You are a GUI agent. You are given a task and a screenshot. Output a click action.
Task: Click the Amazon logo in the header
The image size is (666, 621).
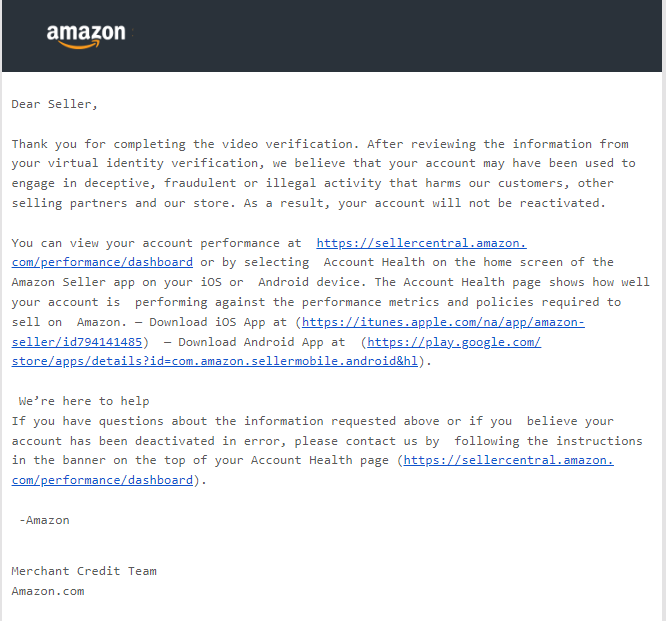pos(86,36)
